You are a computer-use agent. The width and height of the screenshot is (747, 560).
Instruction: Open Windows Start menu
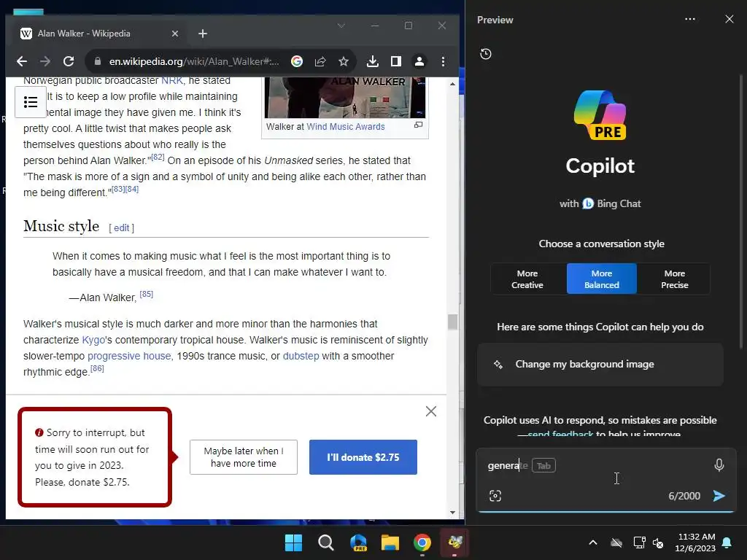[x=293, y=542]
